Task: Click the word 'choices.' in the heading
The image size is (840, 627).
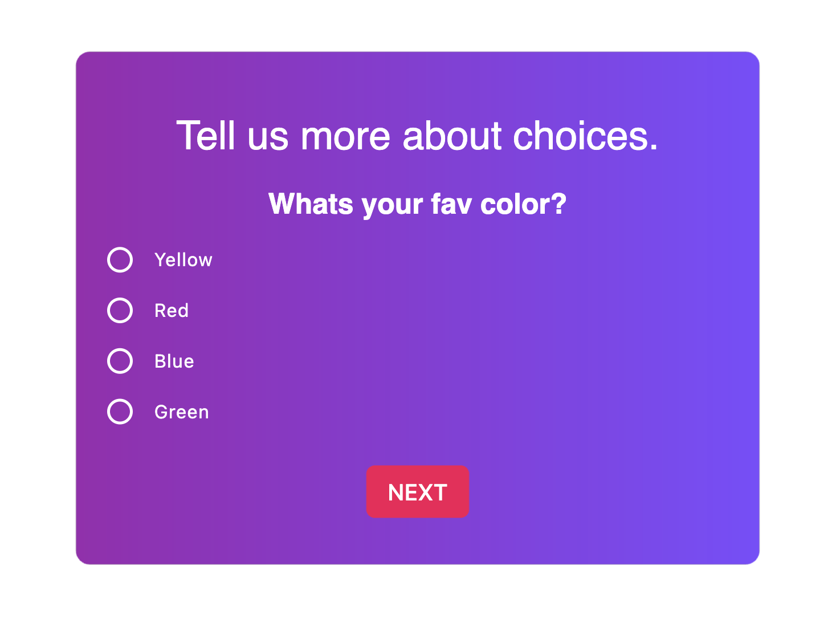Action: click(585, 136)
